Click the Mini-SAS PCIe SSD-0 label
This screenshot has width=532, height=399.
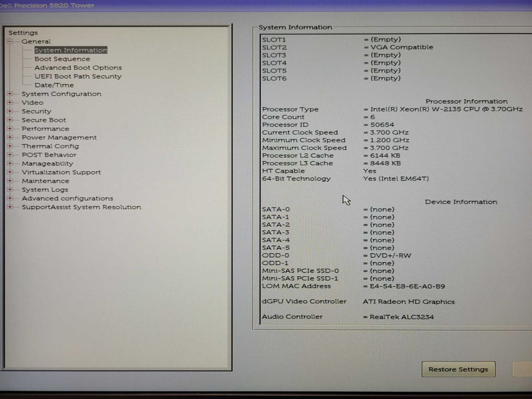(x=300, y=271)
